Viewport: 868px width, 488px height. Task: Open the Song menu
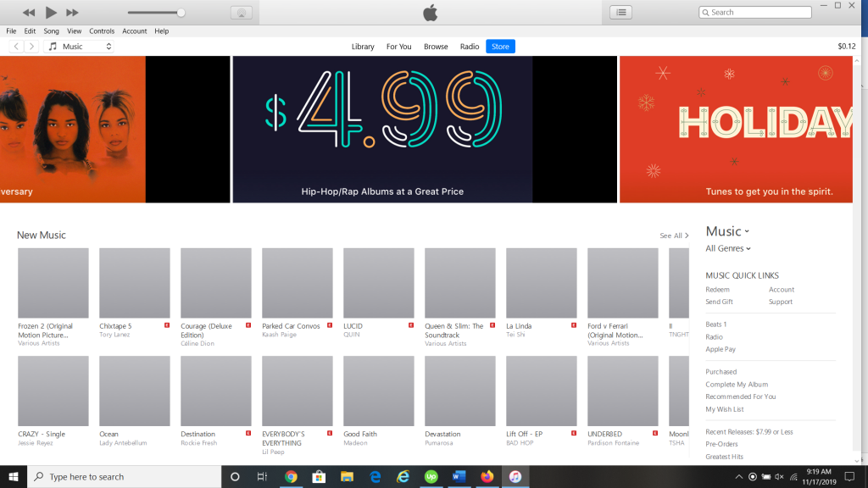pos(51,31)
